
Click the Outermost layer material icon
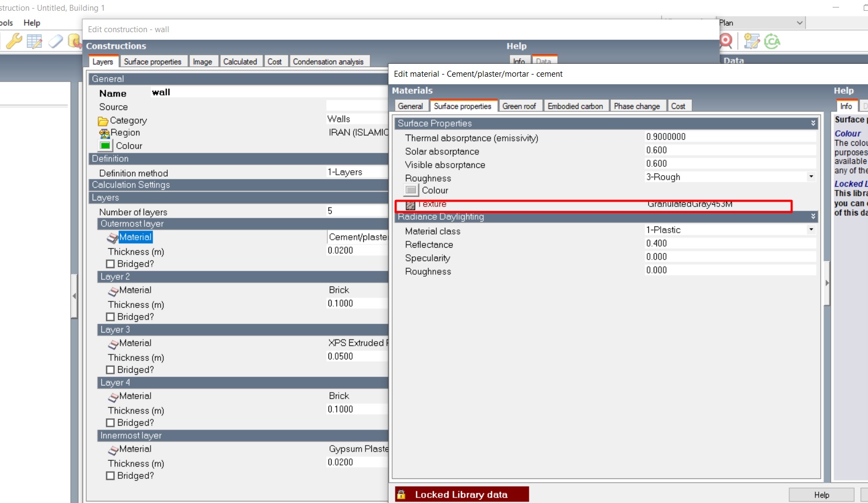(112, 238)
